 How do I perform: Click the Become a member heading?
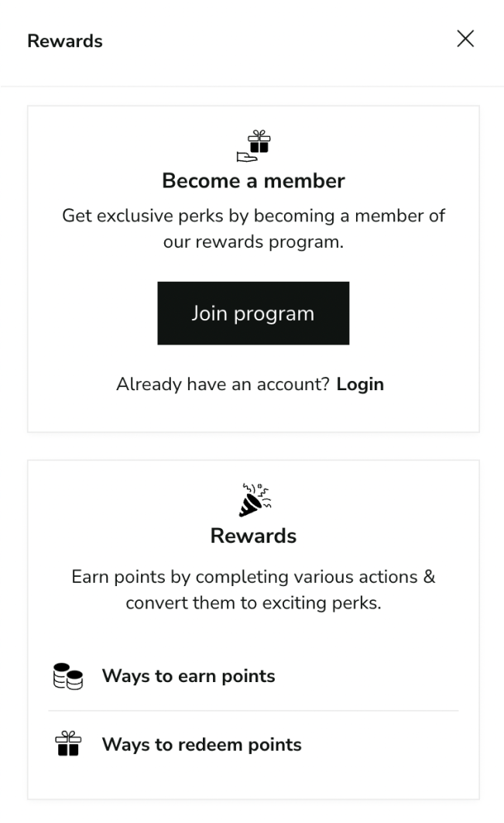253,180
